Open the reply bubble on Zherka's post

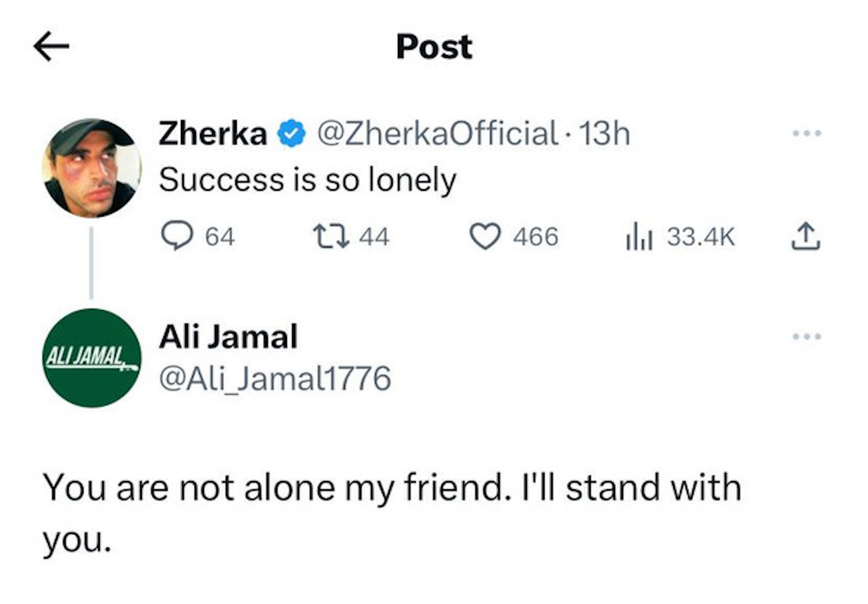click(177, 235)
